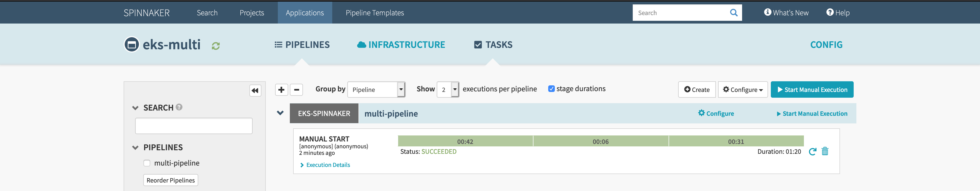
Task: Click the Duration: 01:20 text
Action: 779,152
